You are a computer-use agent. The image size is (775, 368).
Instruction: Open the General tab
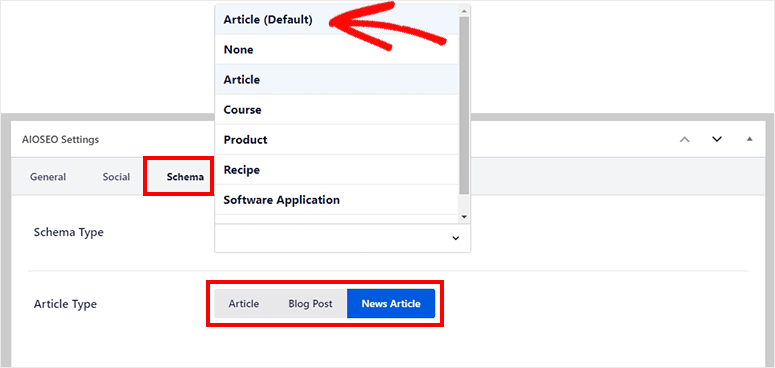click(x=48, y=177)
